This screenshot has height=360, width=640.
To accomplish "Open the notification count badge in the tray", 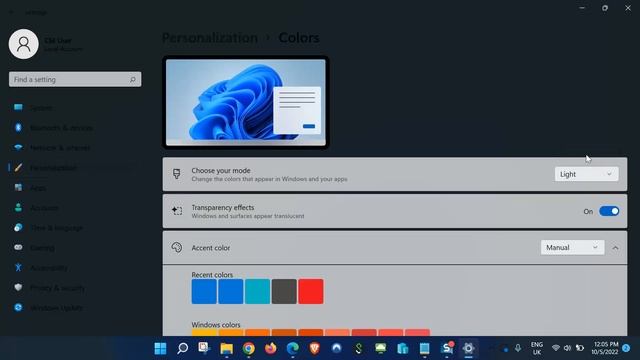I will 627,348.
